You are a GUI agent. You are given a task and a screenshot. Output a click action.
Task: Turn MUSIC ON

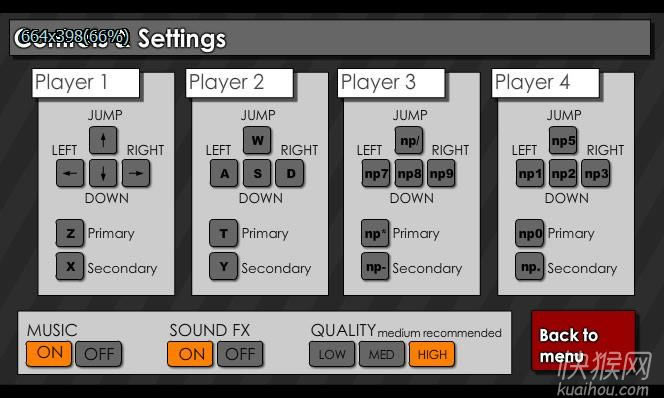49,354
